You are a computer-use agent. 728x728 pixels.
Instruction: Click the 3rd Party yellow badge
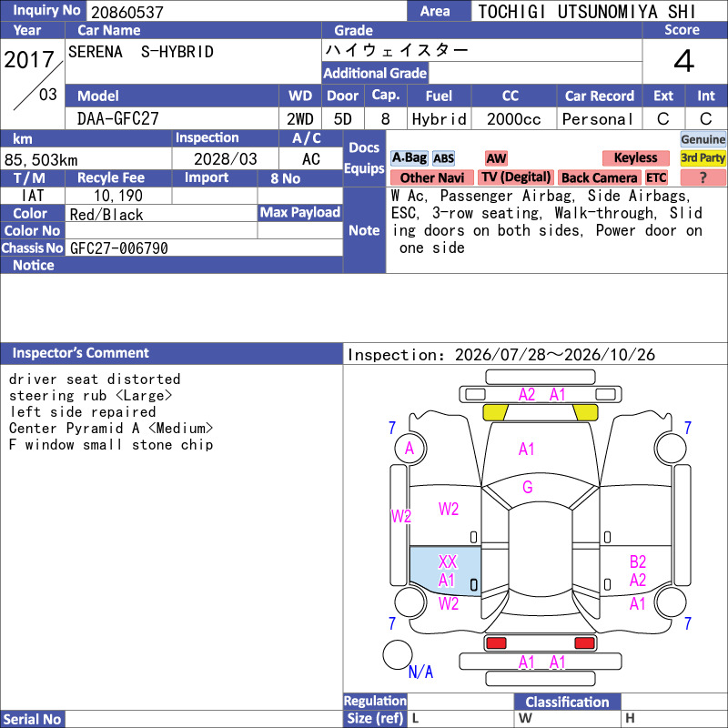pos(703,157)
